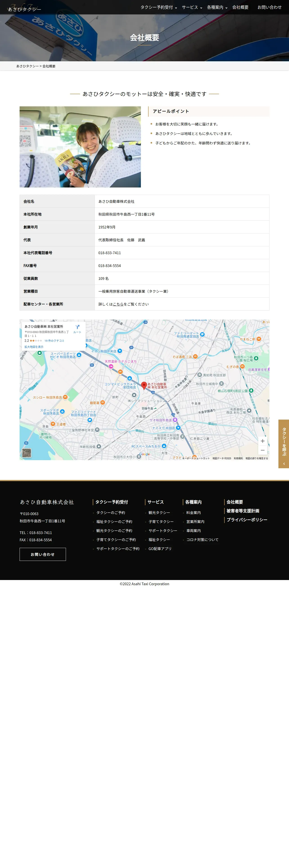The height and width of the screenshot is (868, 289).
Task: Zoom out of the map with minus button
Action: pyautogui.click(x=262, y=450)
